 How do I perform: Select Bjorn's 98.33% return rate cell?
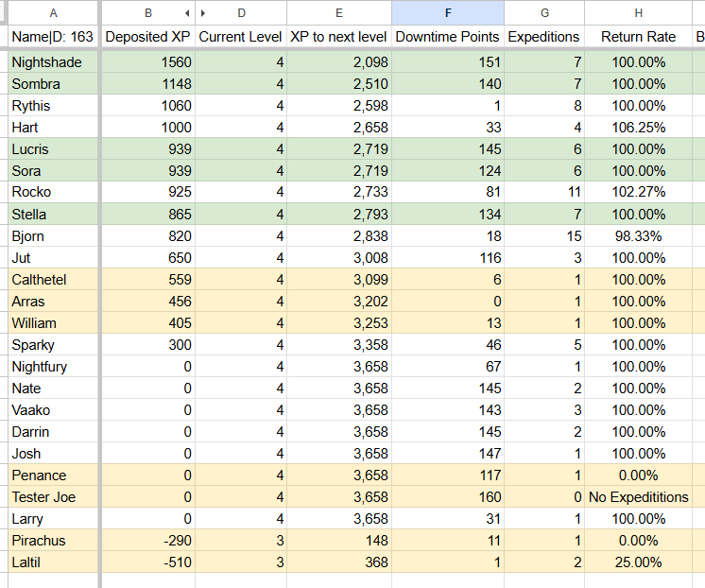click(x=639, y=236)
